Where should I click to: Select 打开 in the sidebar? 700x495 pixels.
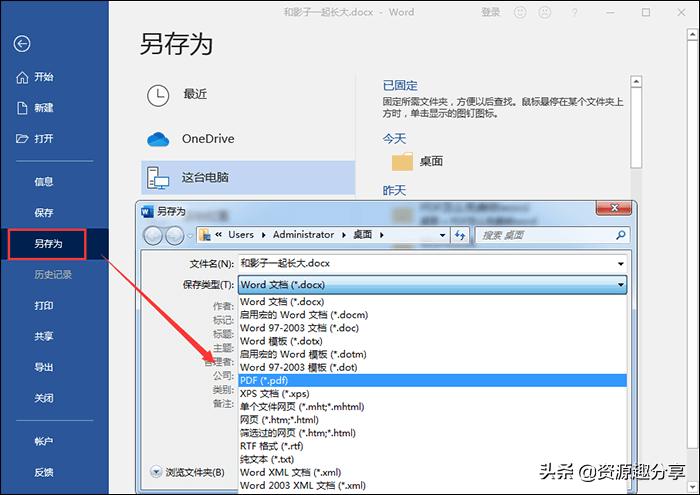pos(35,138)
